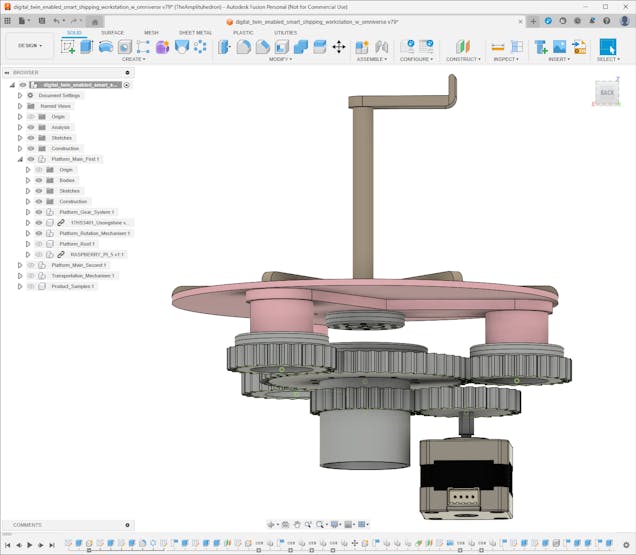Click the Select tool icon
Image resolution: width=636 pixels, height=555 pixels.
point(607,46)
